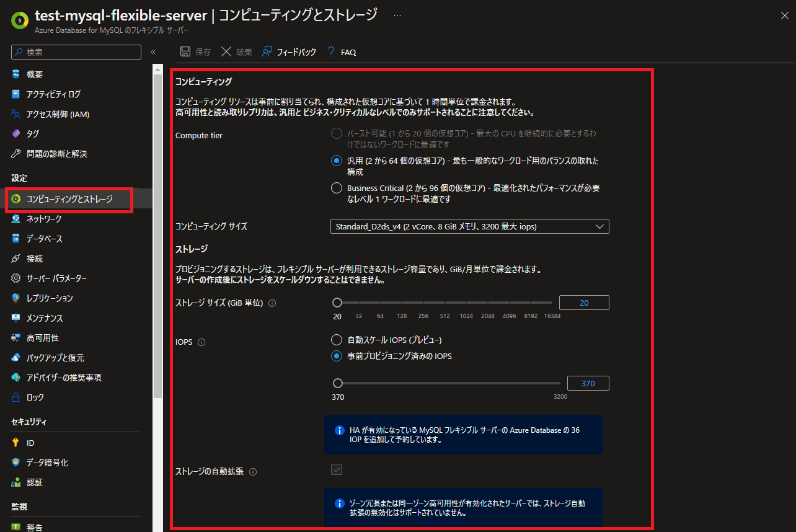Click the 検索 search box in sidebar
The width and height of the screenshot is (796, 532).
coord(76,52)
